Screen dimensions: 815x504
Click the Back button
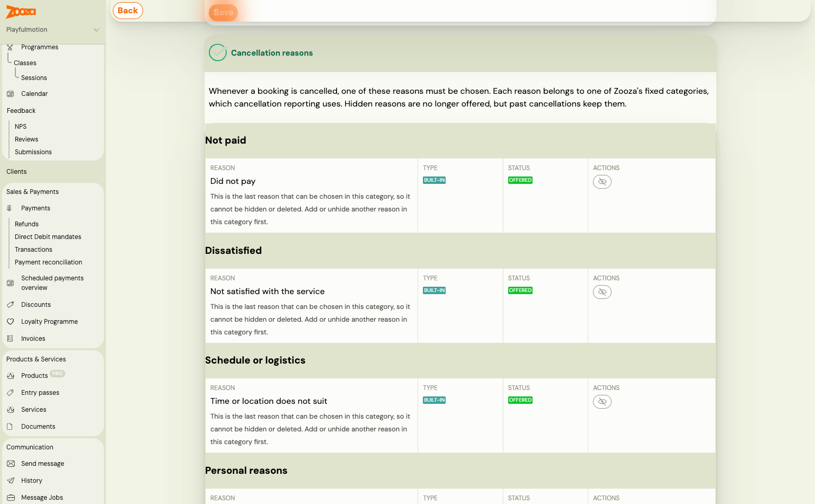pyautogui.click(x=128, y=11)
